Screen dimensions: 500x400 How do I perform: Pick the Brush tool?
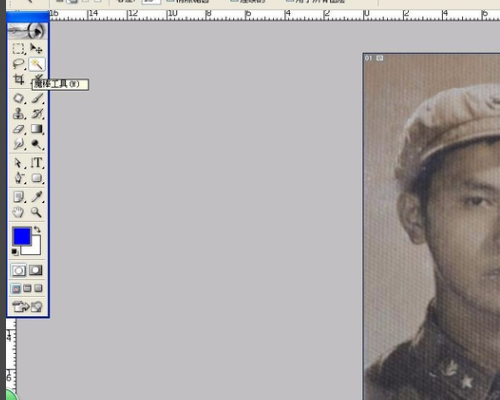(37, 98)
